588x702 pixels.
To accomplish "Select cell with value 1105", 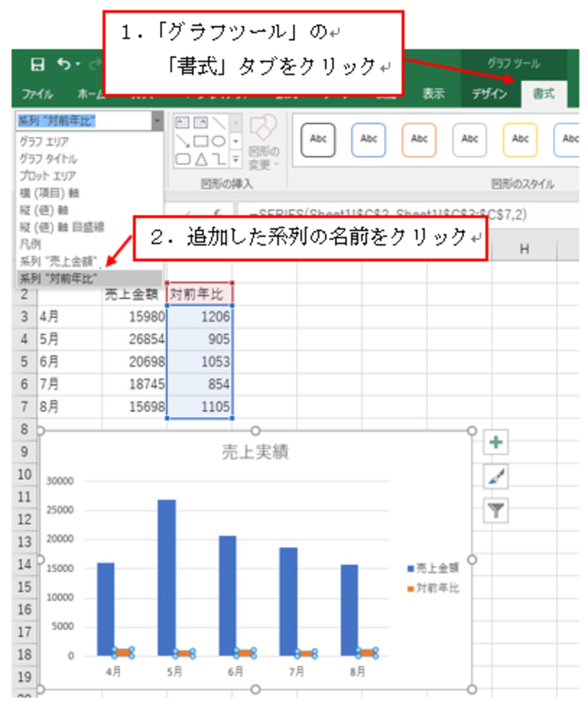I will [x=199, y=407].
